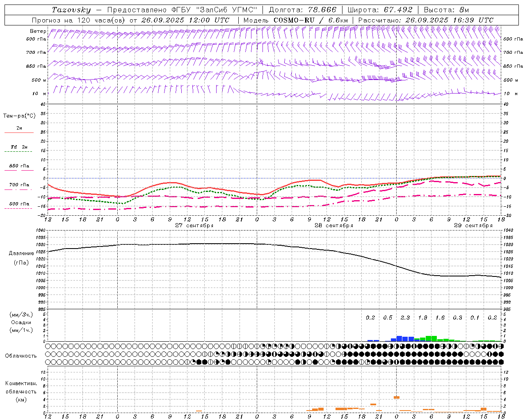Screen dimensions: 525x420
Task: Click the Td 2м dew point legend entry
Action: 19,147
